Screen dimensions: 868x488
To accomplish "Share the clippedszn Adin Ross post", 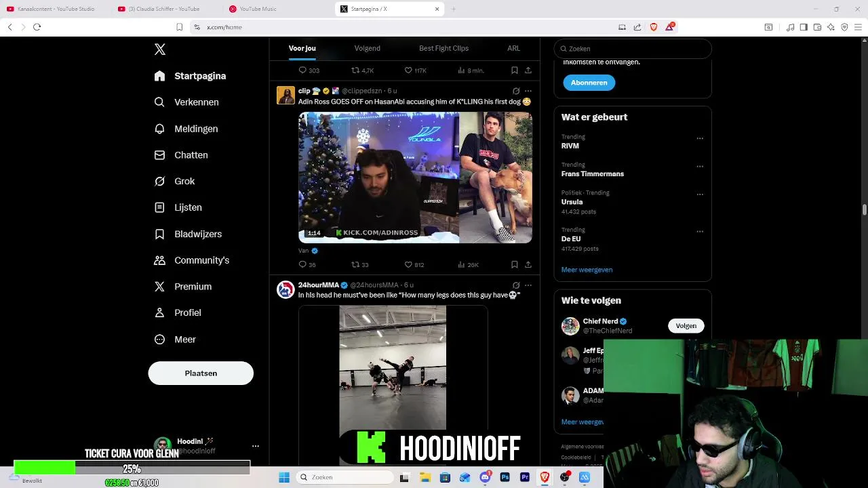I will 528,265.
